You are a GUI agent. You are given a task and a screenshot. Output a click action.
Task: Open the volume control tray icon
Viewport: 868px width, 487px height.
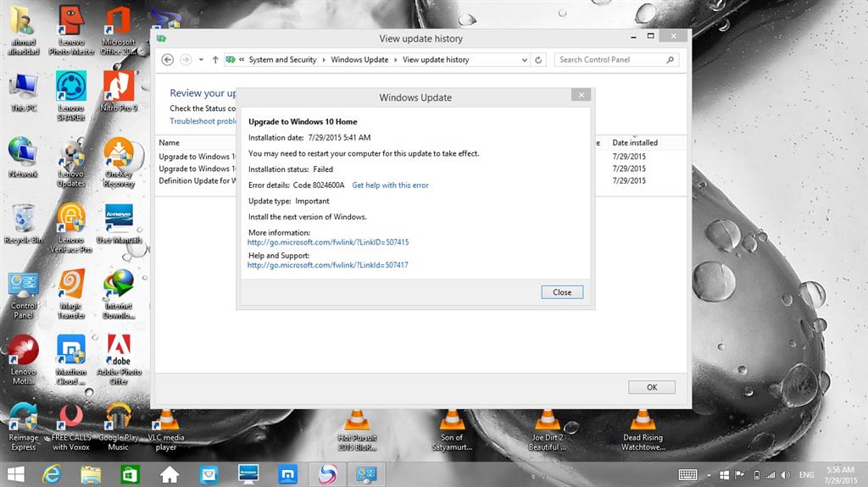coord(786,475)
